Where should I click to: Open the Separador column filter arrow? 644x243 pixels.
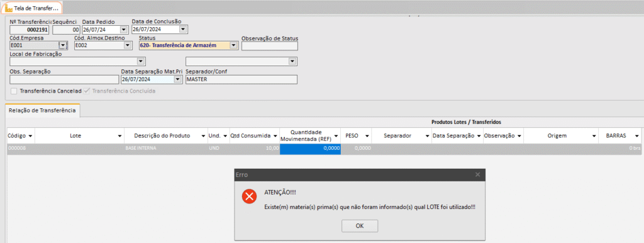426,136
